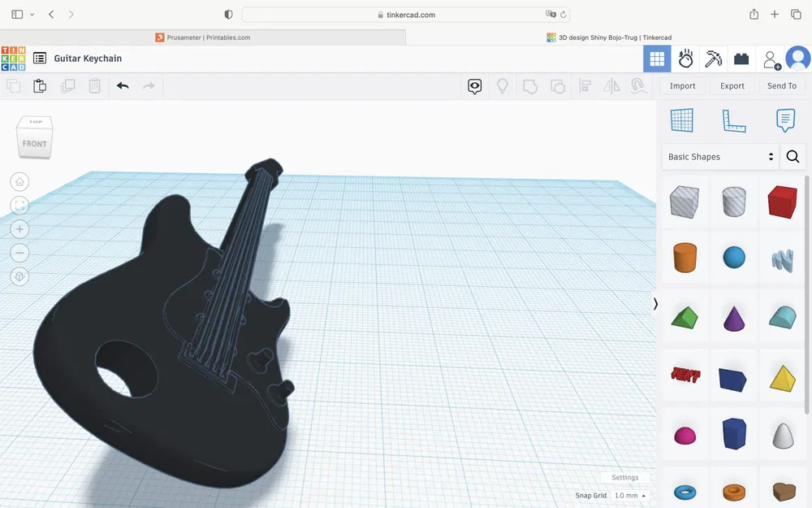Toggle orthographic view in sidebar
The image size is (812, 508).
19,276
